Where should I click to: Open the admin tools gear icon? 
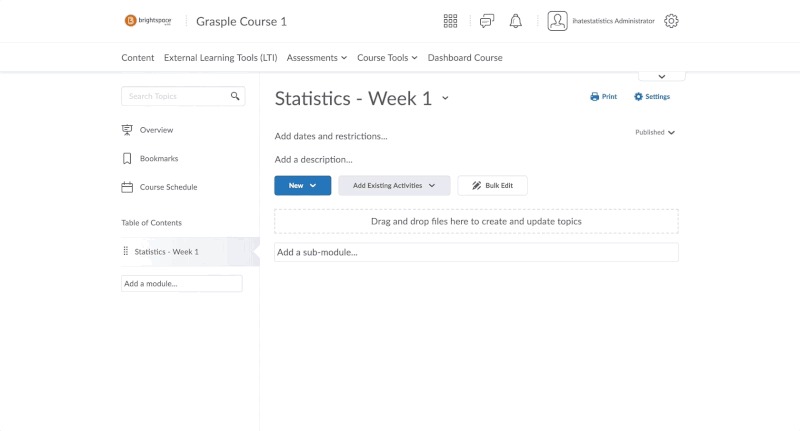(x=671, y=21)
